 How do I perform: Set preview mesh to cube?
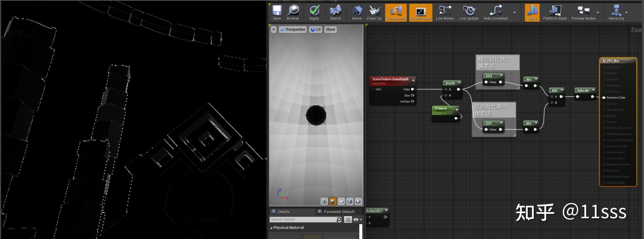click(x=350, y=201)
